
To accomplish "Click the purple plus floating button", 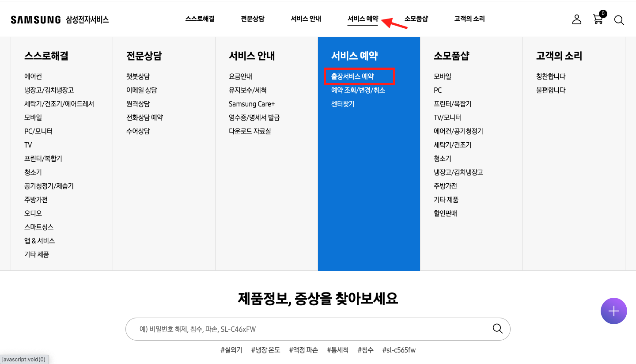I will point(613,311).
